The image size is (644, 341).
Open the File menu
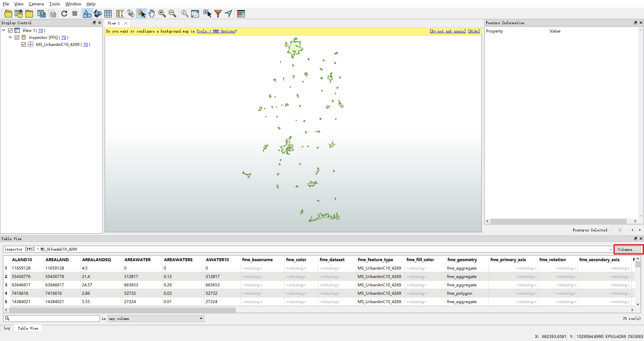[6, 4]
